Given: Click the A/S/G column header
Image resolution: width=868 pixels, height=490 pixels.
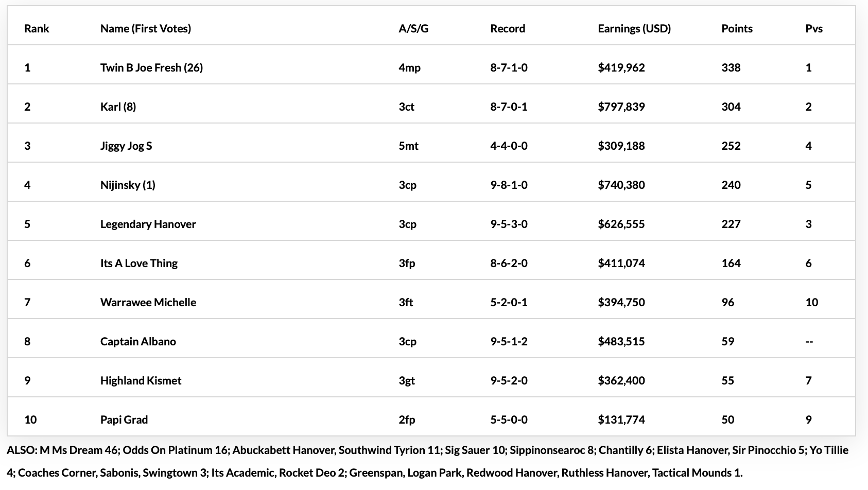Looking at the screenshot, I should [x=413, y=28].
